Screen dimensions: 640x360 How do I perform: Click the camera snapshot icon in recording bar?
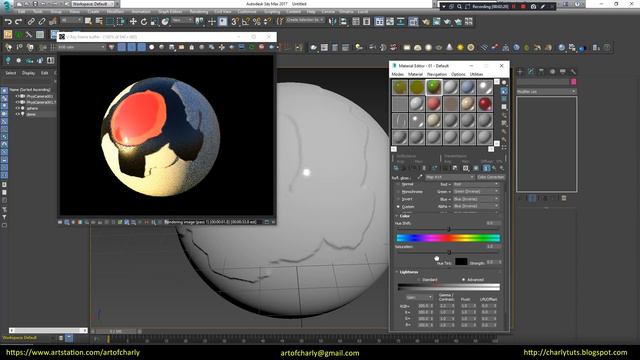click(x=533, y=7)
